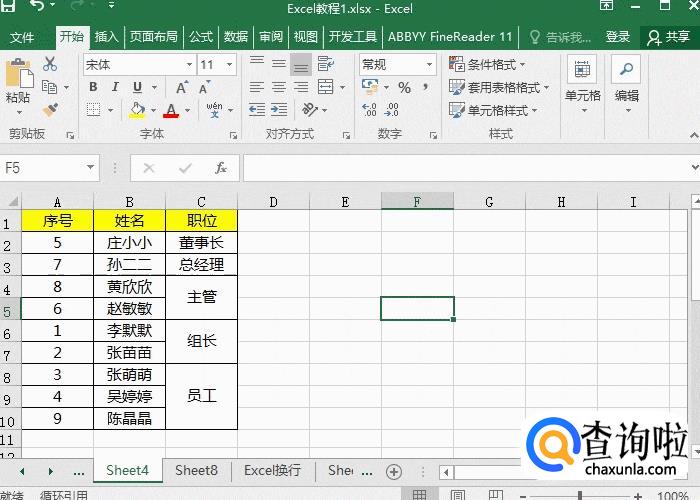Click the Merge and Center icon

tap(325, 87)
